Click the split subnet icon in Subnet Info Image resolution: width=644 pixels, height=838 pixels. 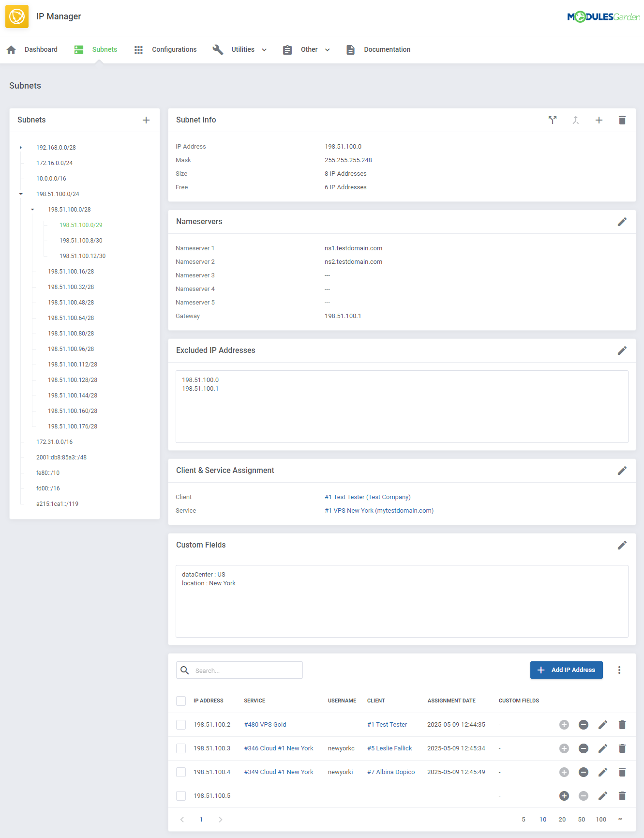(x=552, y=120)
